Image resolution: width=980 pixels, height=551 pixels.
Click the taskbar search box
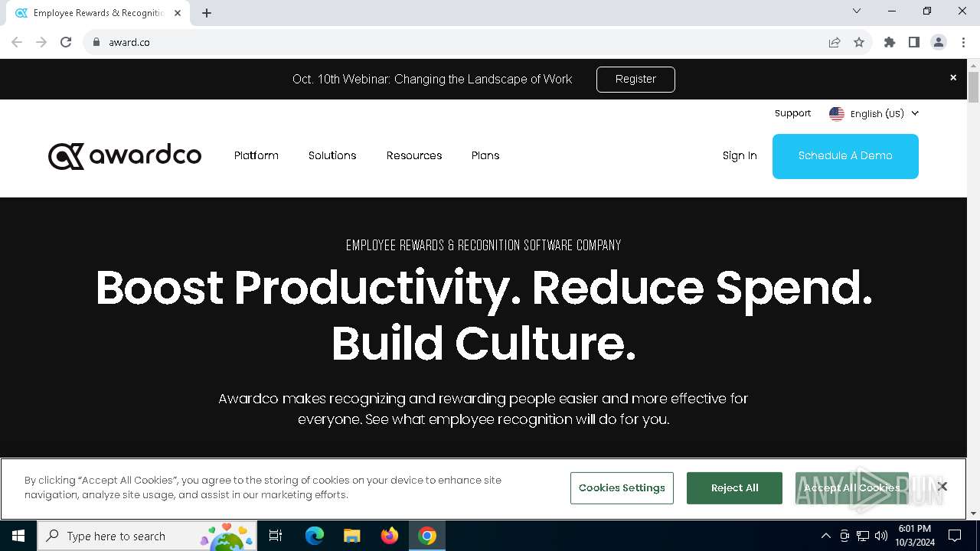point(147,536)
